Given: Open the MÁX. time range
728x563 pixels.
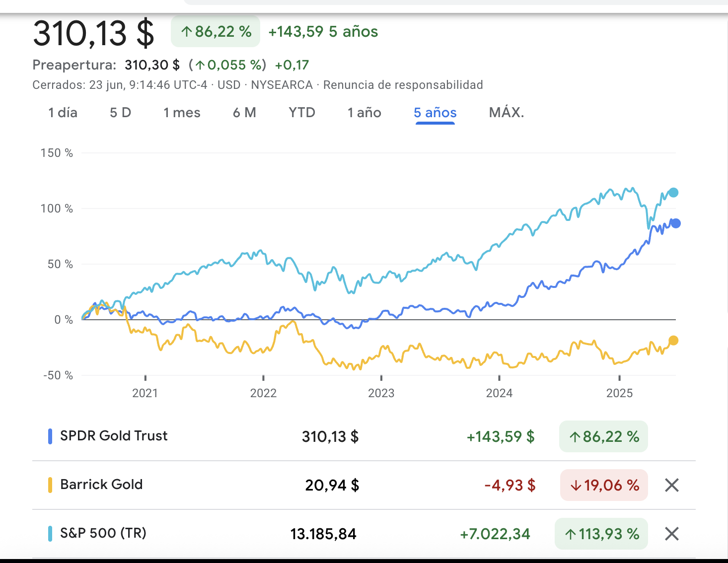Looking at the screenshot, I should pos(507,113).
